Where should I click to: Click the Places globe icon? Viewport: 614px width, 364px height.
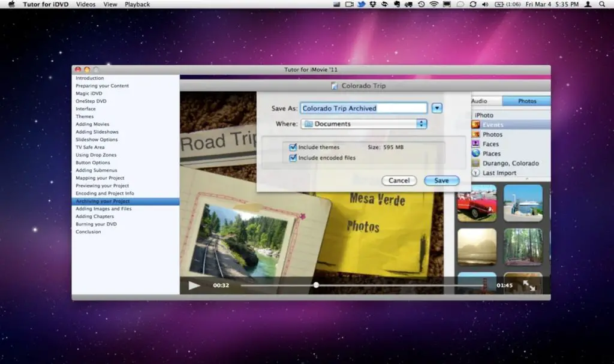[x=475, y=154]
